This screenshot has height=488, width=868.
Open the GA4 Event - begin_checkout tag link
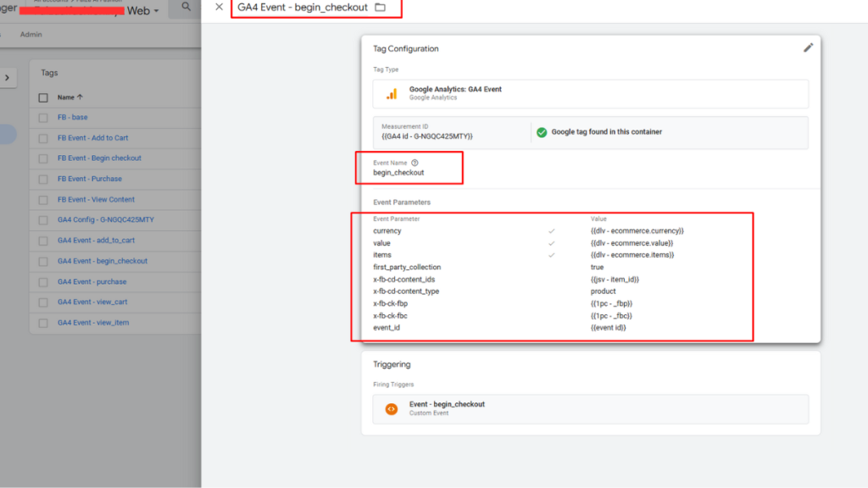click(x=103, y=261)
